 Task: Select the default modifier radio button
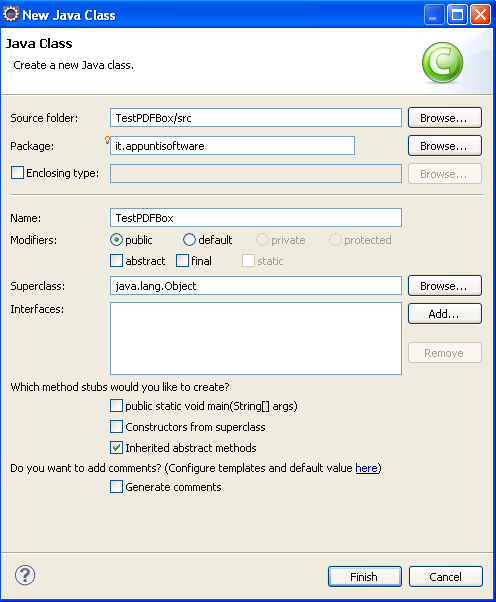pos(189,240)
